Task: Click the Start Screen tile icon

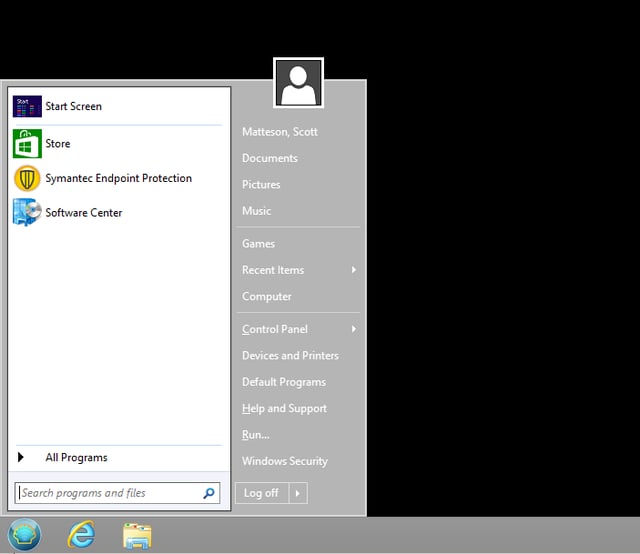Action: (x=27, y=106)
